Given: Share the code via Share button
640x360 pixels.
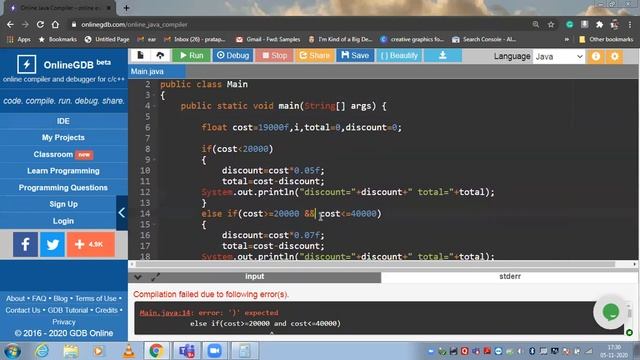Looking at the screenshot, I should click(314, 55).
